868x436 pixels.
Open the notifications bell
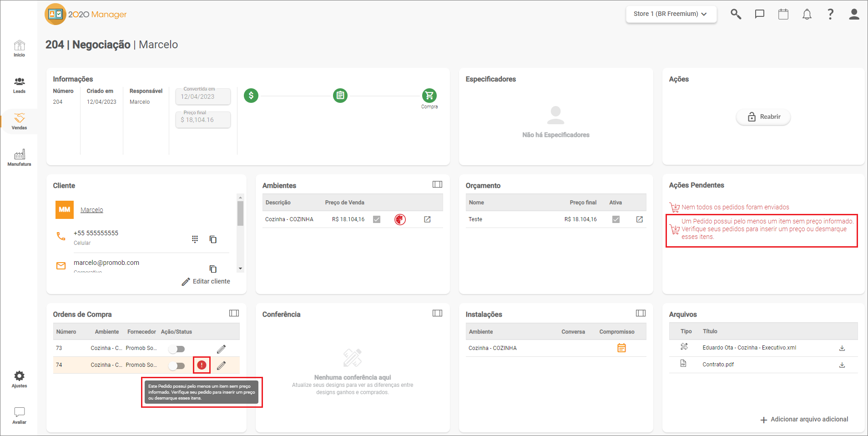tap(807, 14)
